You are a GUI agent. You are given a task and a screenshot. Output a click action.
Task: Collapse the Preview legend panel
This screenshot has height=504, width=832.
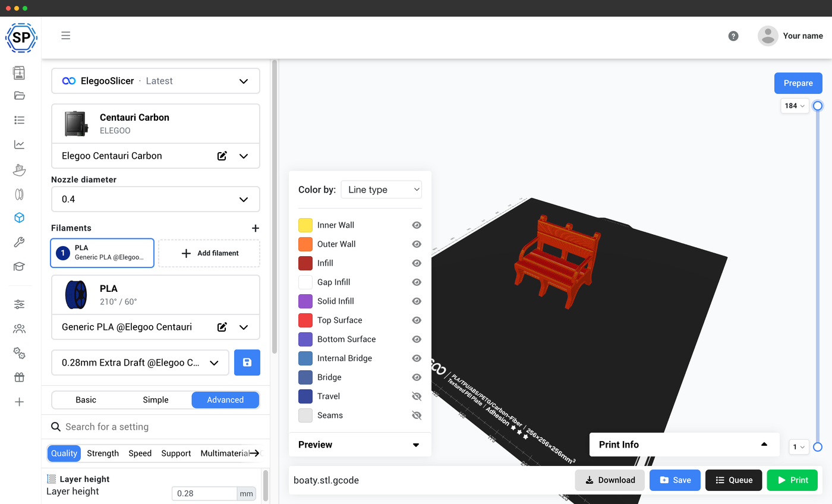coord(360,445)
